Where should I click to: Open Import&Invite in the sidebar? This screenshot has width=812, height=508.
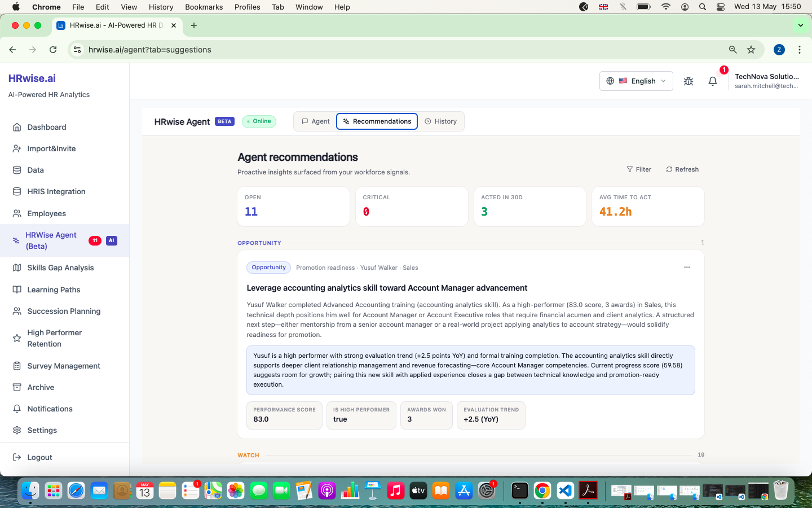coord(64,148)
